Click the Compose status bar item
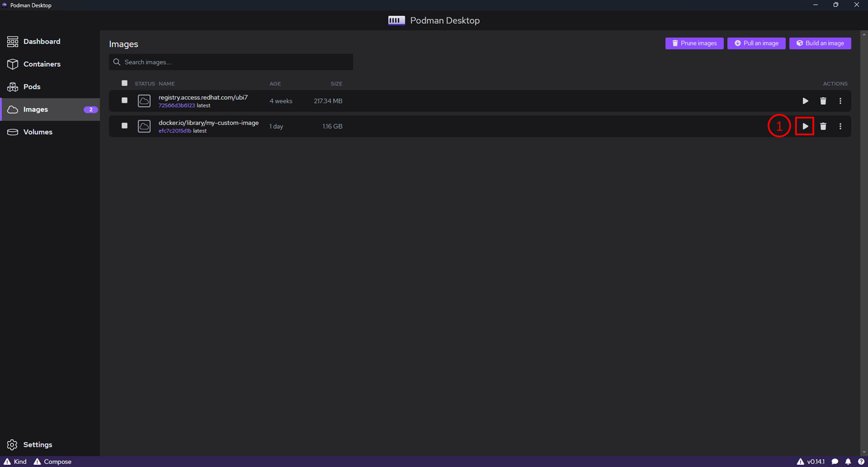 [53, 462]
